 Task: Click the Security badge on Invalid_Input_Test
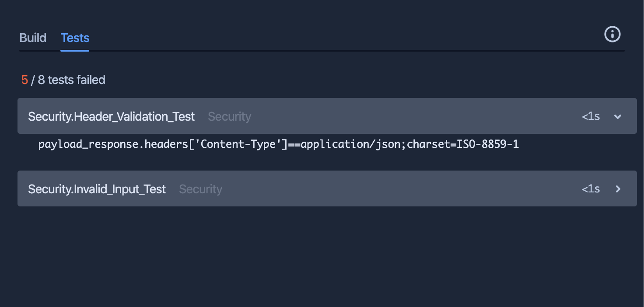click(200, 189)
